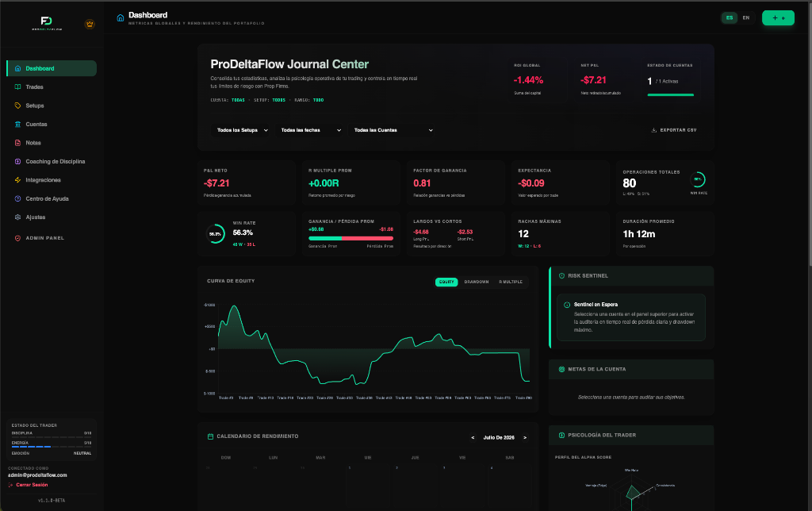Viewport: 812px width, 511px height.
Task: Click the Win Rate 56.3% ring gauge
Action: (215, 234)
